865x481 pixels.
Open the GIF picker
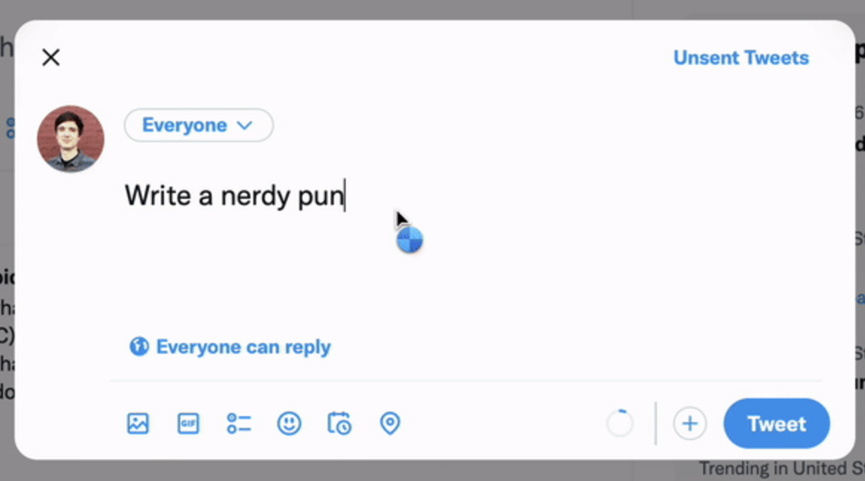coord(188,424)
